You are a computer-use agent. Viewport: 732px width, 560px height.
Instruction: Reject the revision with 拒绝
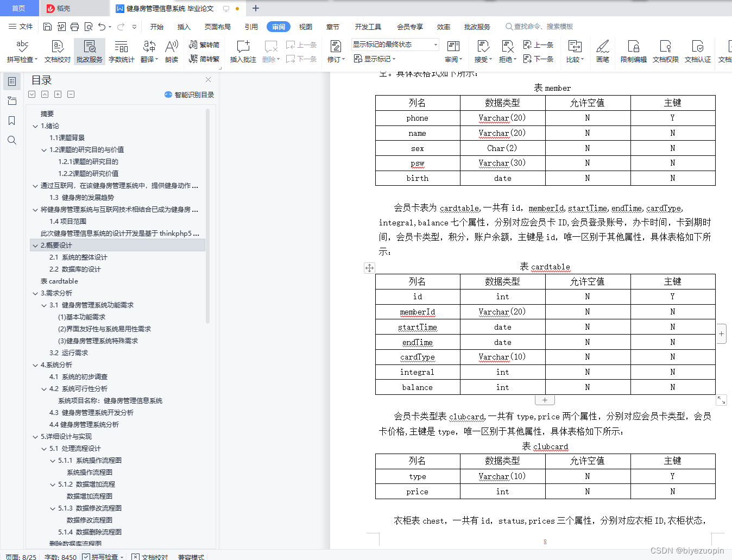point(508,52)
